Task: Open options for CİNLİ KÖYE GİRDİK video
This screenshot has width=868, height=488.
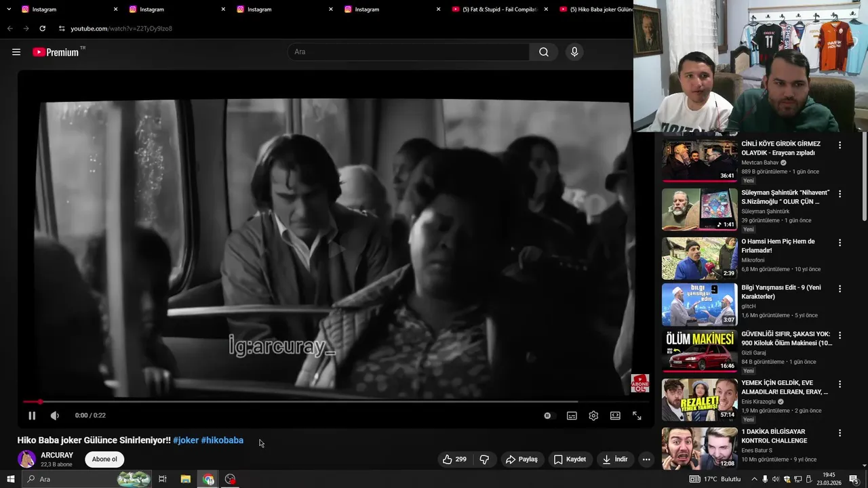Action: coord(840,145)
